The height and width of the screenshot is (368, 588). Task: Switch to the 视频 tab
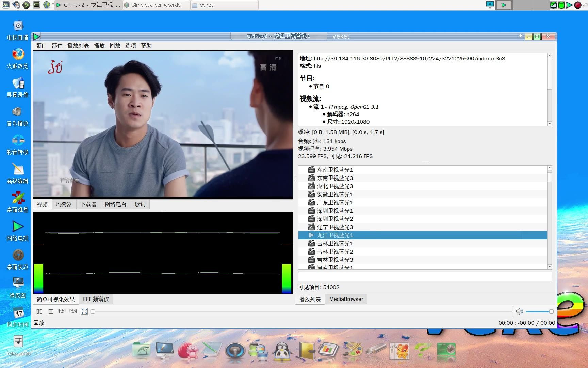pos(42,204)
